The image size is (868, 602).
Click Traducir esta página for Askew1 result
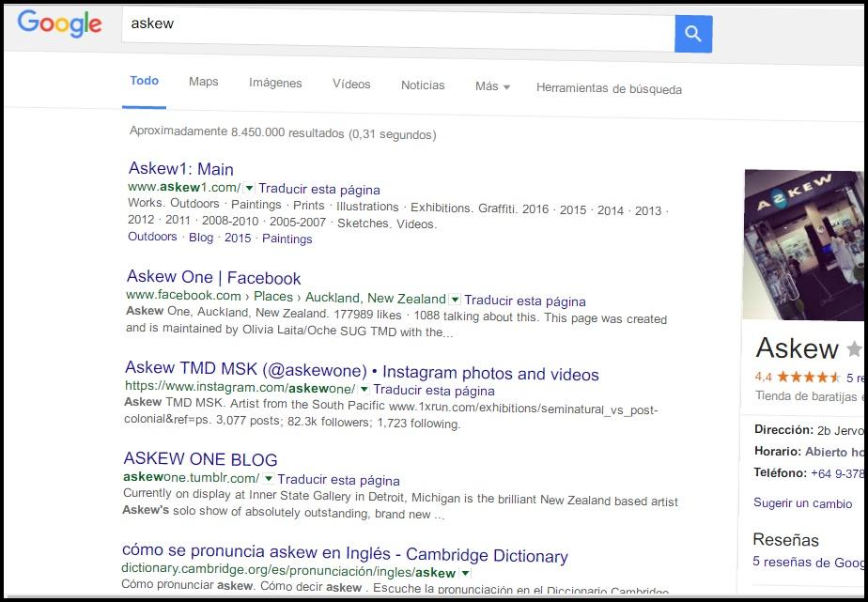[319, 189]
